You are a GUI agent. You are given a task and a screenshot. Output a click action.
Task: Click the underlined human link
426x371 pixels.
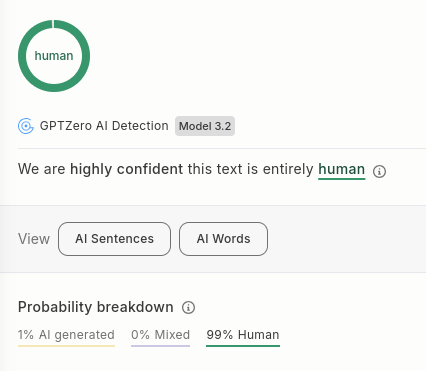[x=342, y=169]
